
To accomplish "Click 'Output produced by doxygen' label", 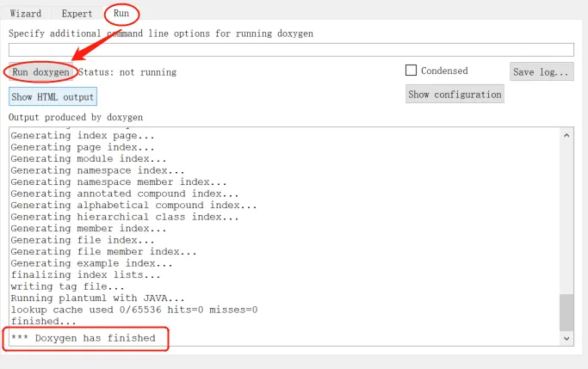I will tap(76, 117).
